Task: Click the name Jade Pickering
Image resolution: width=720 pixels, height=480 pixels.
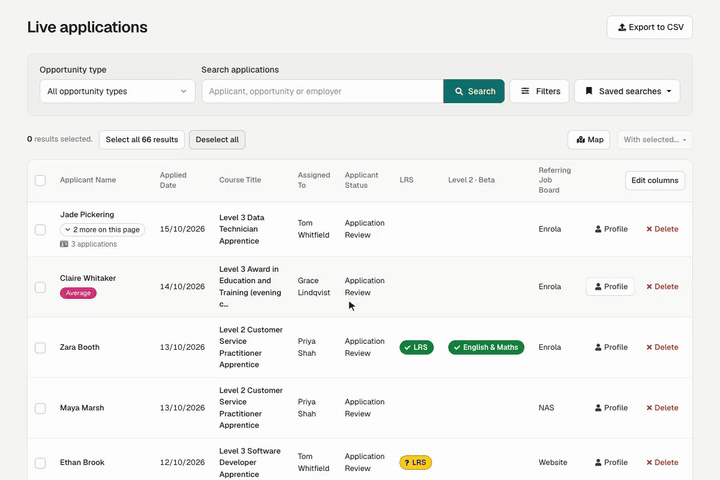Action: coord(87,215)
